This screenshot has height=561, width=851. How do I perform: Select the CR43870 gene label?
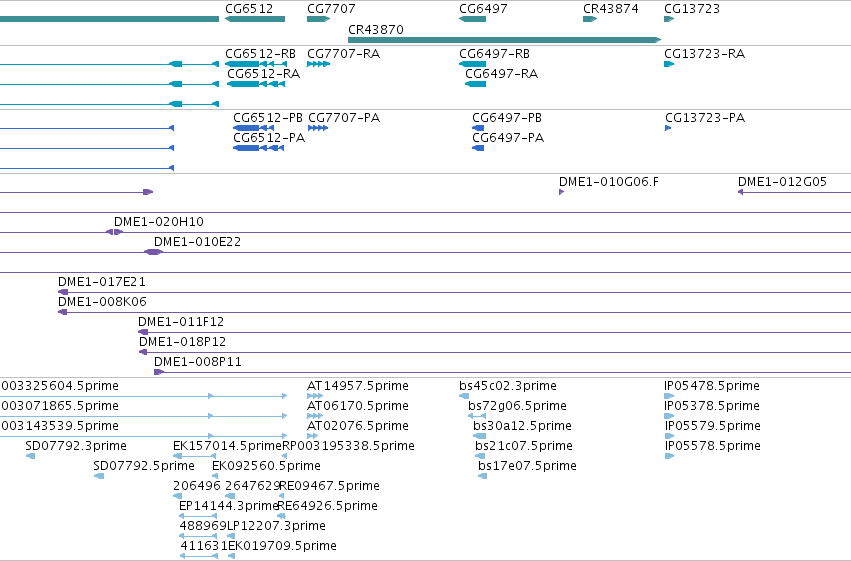click(376, 29)
